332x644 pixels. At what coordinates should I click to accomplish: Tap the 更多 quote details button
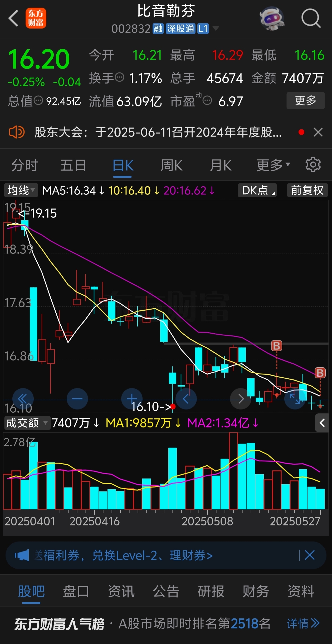(305, 100)
